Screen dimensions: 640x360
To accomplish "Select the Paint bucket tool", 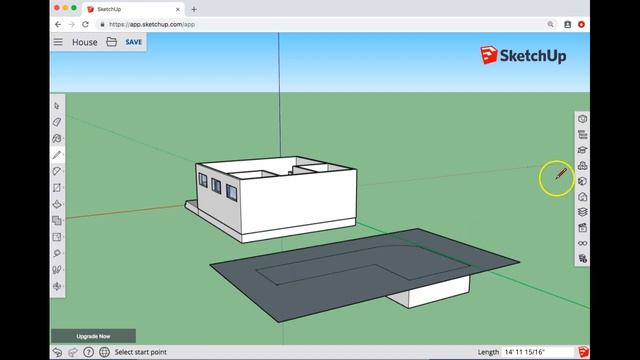I will pyautogui.click(x=57, y=138).
